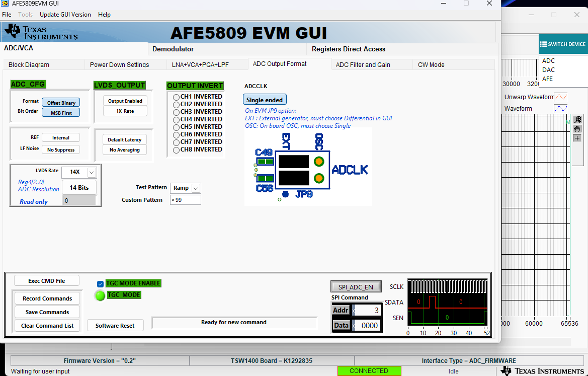Screen dimensions: 588x376
Task: Select DAC in the device list
Action: click(548, 70)
